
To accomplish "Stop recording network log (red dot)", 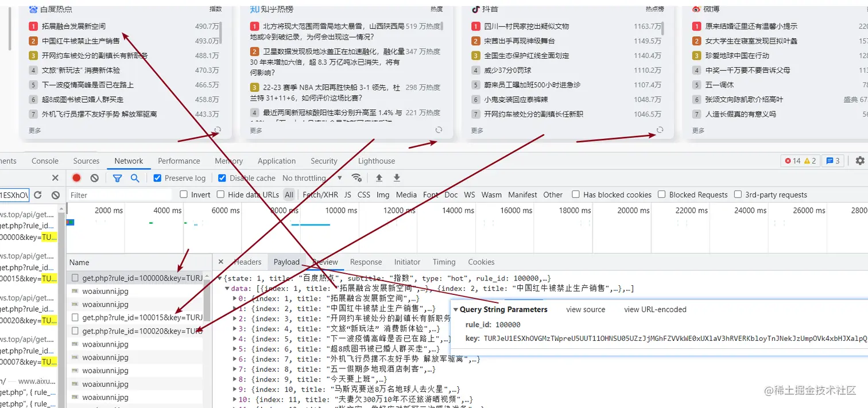I will pyautogui.click(x=76, y=178).
